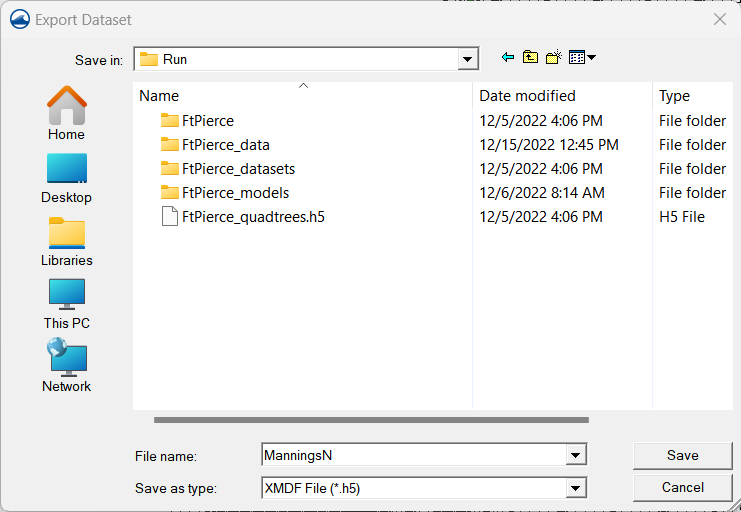Open the Libraries place shortcut
741x512 pixels.
(x=67, y=242)
